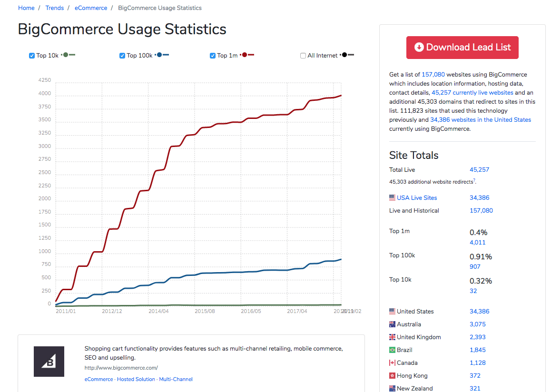Click the United States flag icon
The width and height of the screenshot is (551, 392).
(x=392, y=311)
